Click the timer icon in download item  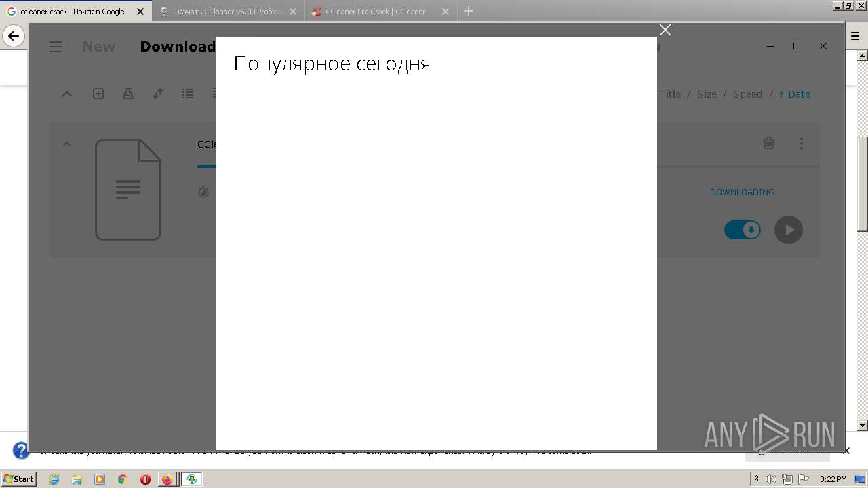click(203, 192)
